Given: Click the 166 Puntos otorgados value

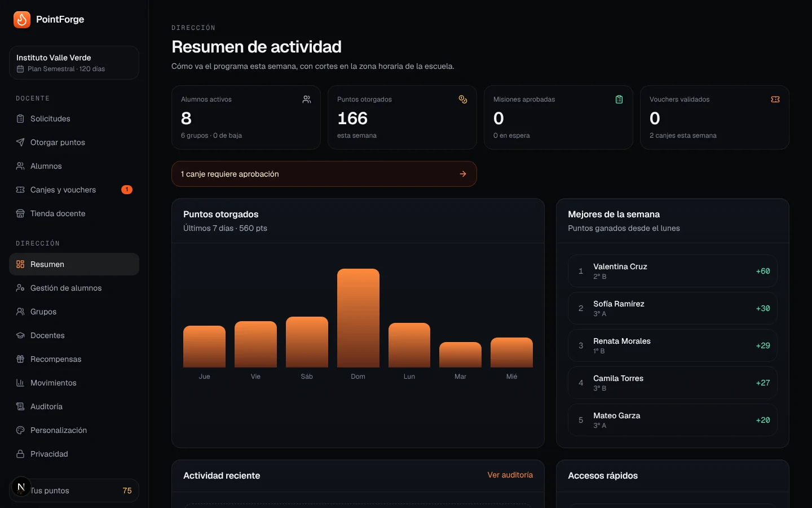Looking at the screenshot, I should pos(352,119).
